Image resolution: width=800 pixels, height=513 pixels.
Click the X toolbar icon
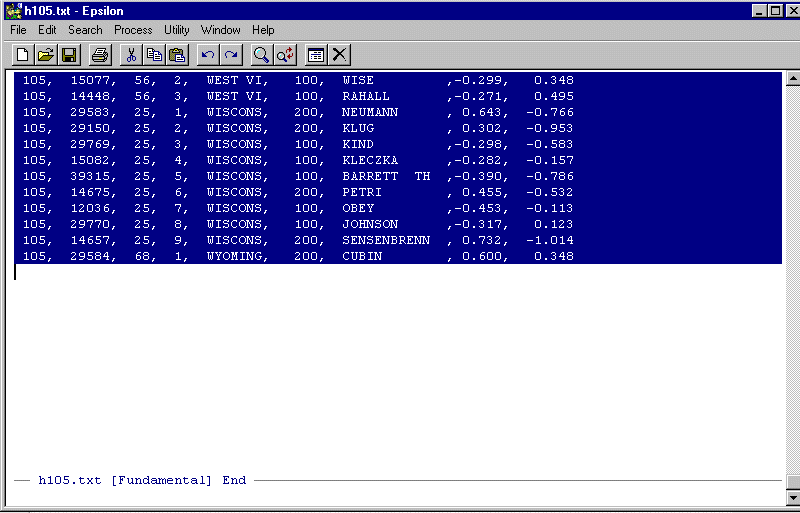pos(340,55)
